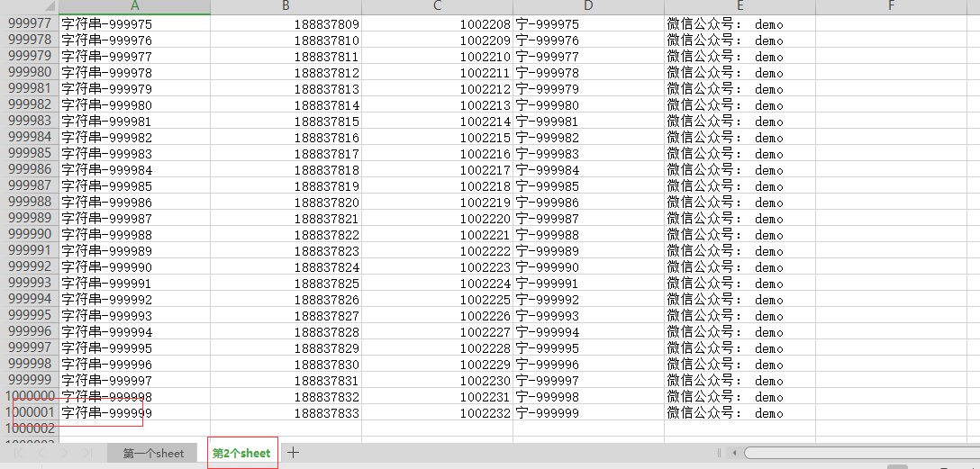The height and width of the screenshot is (469, 980).
Task: Click cell 宁-999996
Action: click(x=588, y=364)
